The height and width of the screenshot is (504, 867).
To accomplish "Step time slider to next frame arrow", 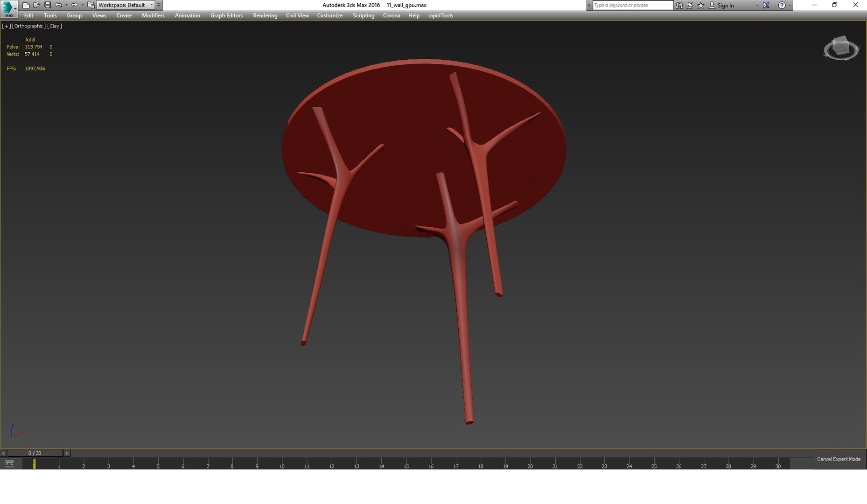I will [x=67, y=453].
